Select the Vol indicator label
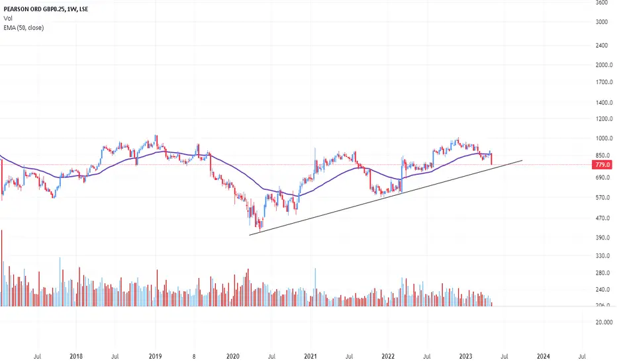This screenshot has width=617, height=364. [8, 19]
